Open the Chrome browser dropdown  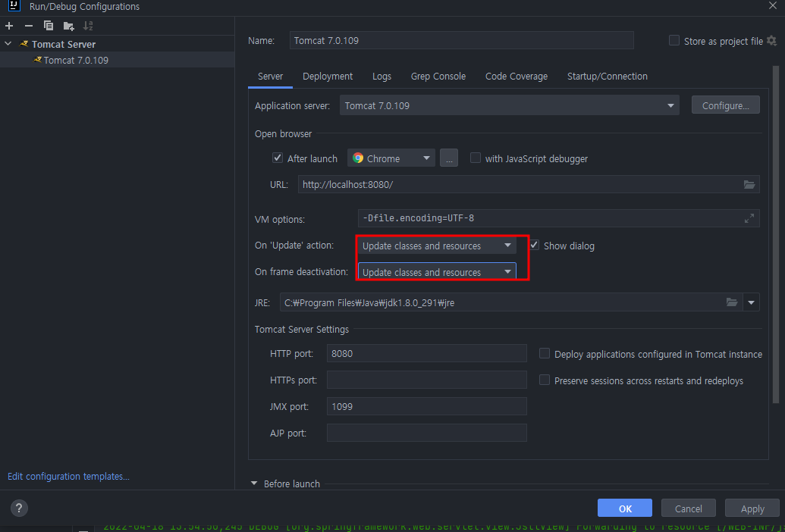pyautogui.click(x=391, y=158)
